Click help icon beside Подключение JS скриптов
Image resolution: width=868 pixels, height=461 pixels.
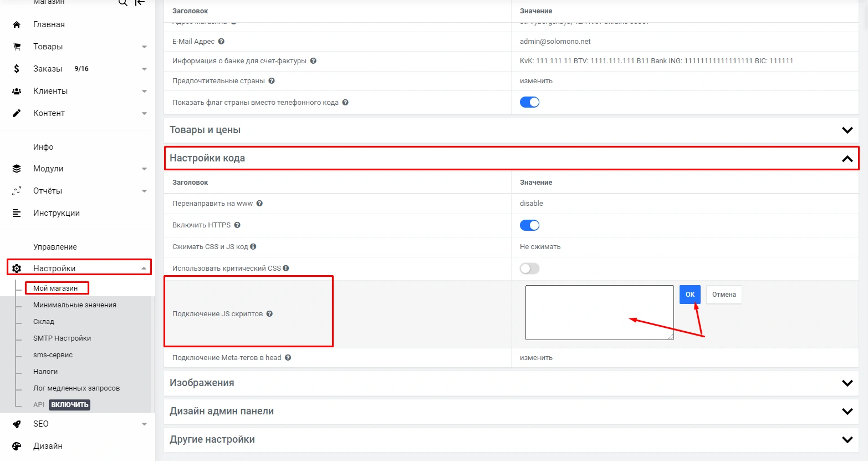click(269, 314)
